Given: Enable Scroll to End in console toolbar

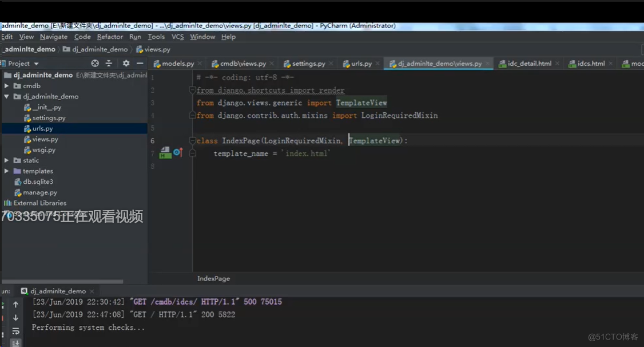Looking at the screenshot, I should 15,342.
